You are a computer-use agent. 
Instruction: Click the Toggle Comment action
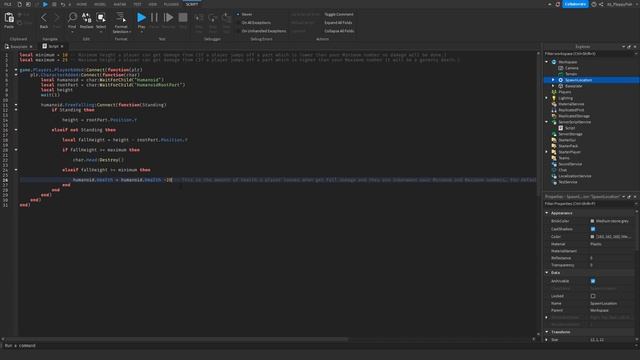coord(339,14)
